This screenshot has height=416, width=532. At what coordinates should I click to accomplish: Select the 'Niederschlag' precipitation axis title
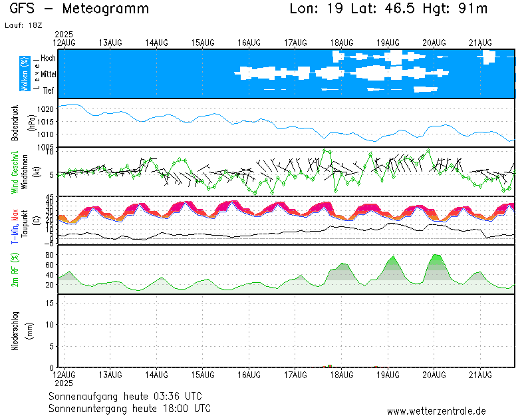click(15, 331)
